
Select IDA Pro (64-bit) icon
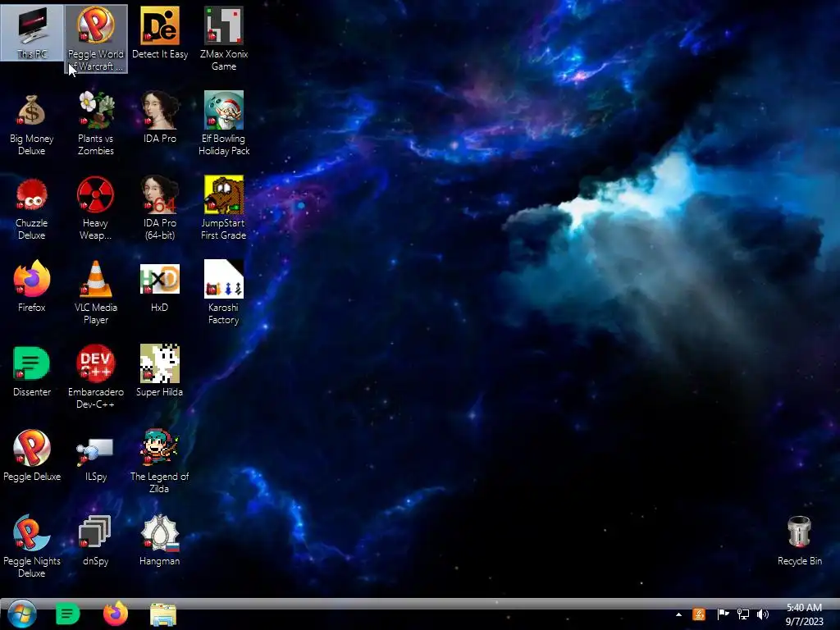[160, 208]
